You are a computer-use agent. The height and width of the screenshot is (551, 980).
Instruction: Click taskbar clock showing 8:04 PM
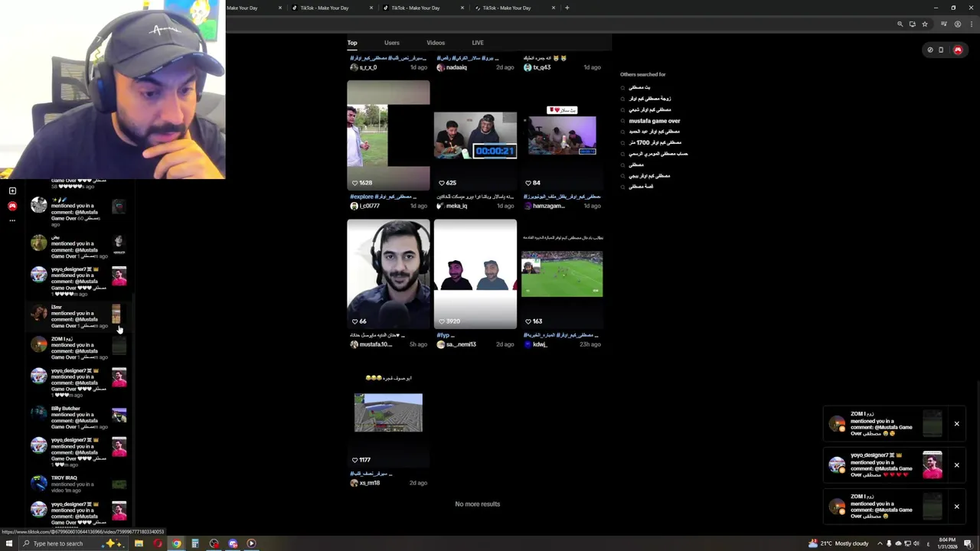point(948,543)
